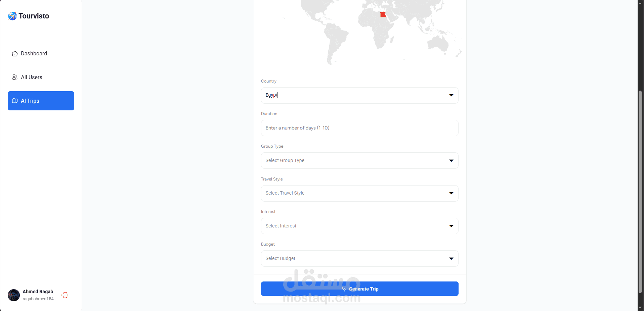Expand the Select Interest dropdown

(451, 226)
